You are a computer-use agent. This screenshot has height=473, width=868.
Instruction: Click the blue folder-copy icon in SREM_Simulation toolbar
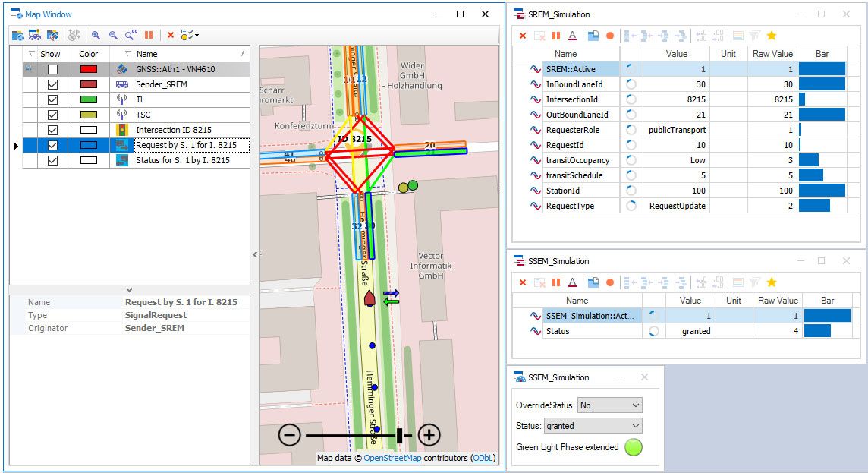pos(593,36)
